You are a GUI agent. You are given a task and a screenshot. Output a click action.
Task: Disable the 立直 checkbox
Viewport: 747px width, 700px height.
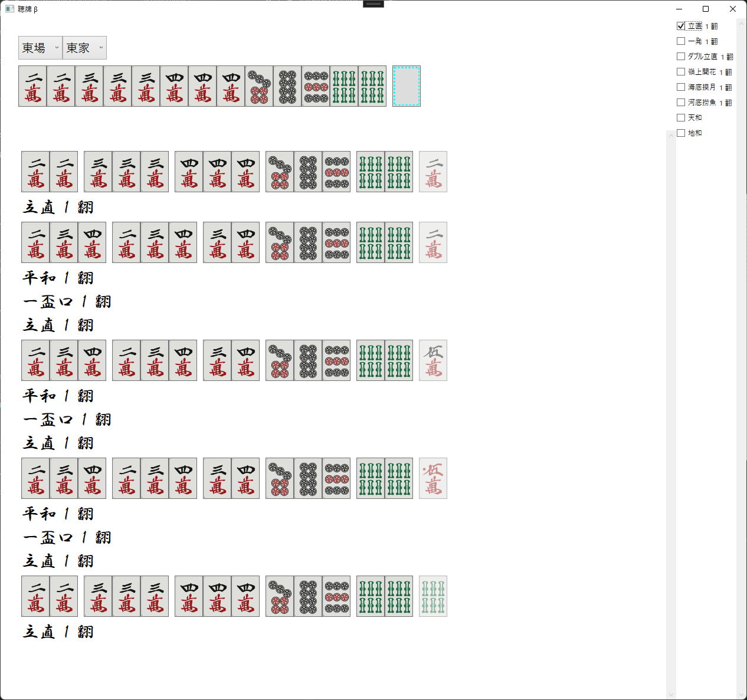coord(681,25)
